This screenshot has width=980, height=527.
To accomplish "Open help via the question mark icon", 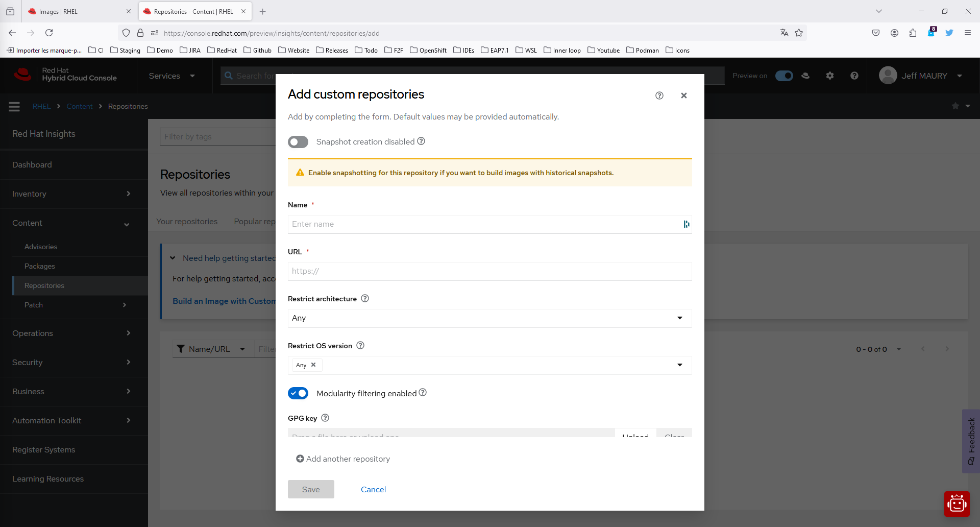I will (854, 75).
